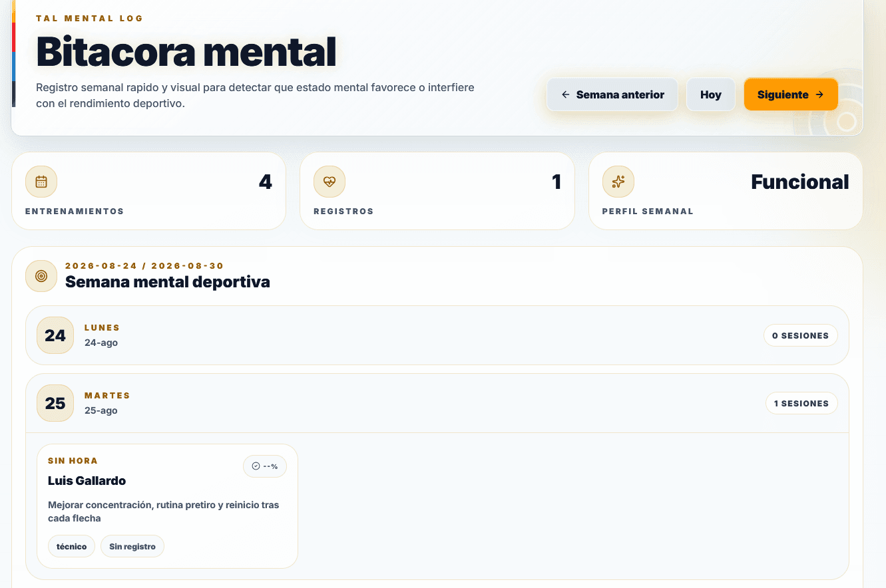Click the SIN HORA label
The width and height of the screenshot is (886, 588).
coord(73,460)
